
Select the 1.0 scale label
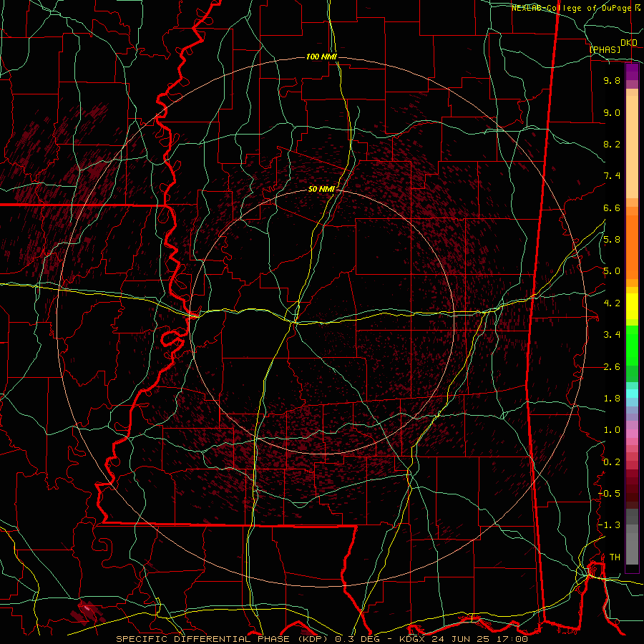(612, 430)
